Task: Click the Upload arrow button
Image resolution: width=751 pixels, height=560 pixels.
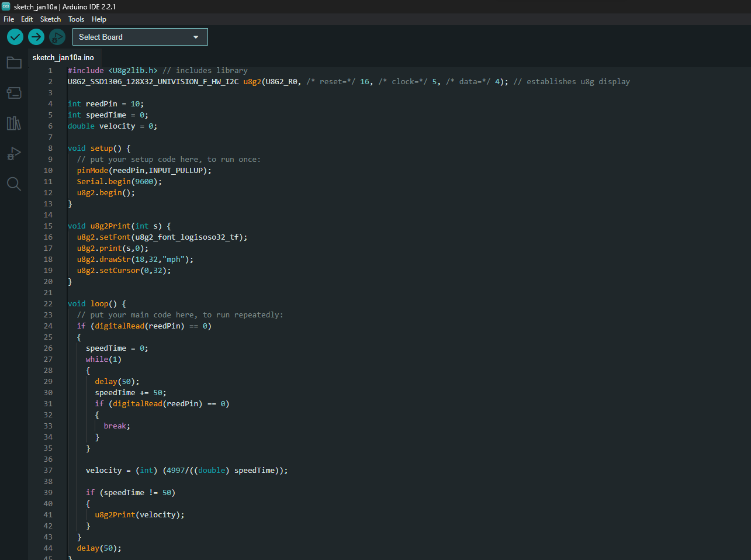Action: click(36, 37)
